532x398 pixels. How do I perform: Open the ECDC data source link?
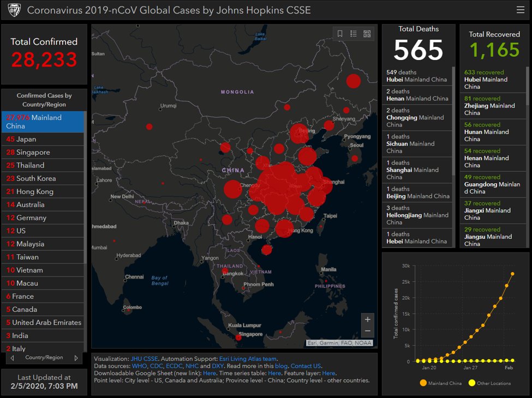[x=174, y=366]
